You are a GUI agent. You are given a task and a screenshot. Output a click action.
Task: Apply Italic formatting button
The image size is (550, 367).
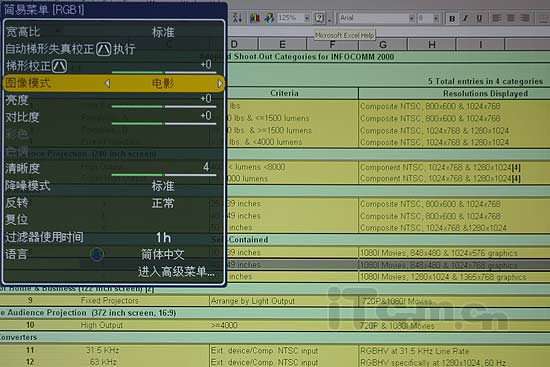tap(465, 18)
